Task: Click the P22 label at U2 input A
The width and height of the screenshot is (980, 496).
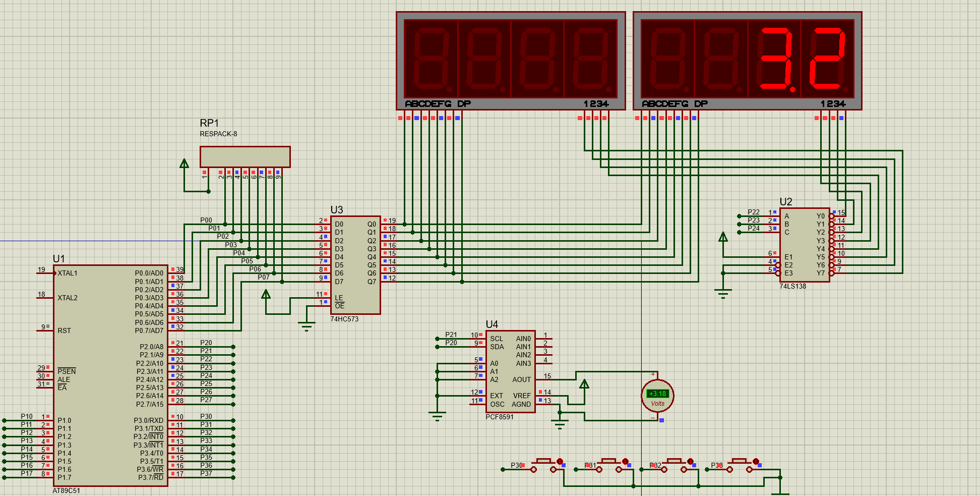Action: 754,212
